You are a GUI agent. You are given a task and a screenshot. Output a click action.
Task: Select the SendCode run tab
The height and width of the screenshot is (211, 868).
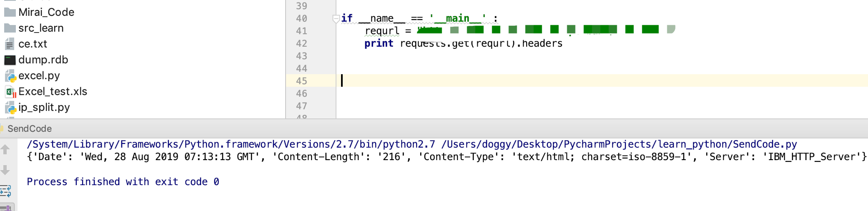pyautogui.click(x=29, y=128)
